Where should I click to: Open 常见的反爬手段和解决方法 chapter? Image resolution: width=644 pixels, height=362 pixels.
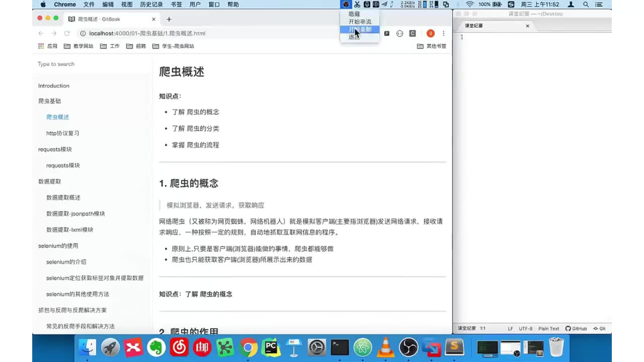pos(80,326)
